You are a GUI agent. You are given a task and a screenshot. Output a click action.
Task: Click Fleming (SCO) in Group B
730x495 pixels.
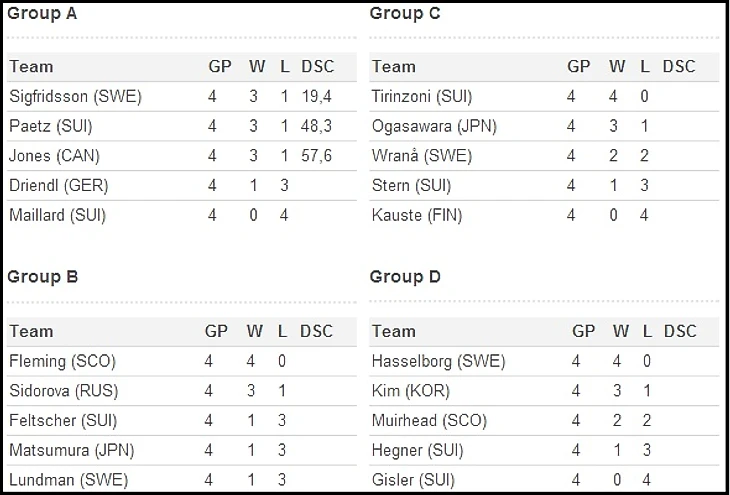[59, 361]
